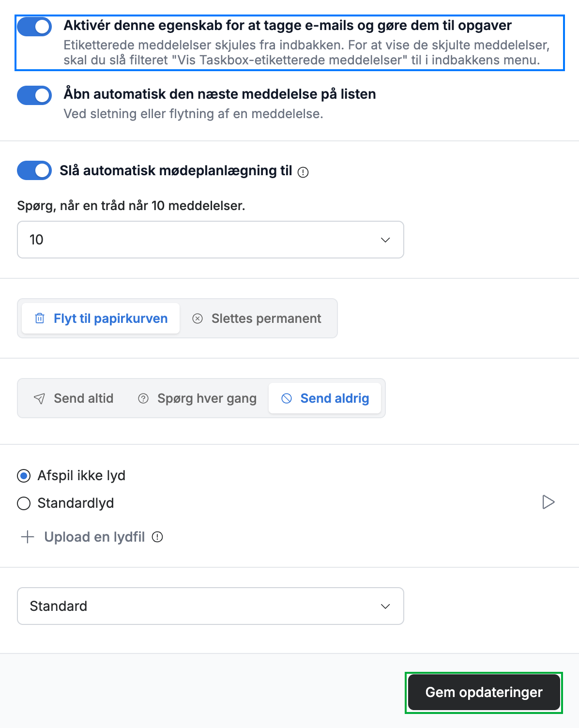Click the paper plane icon for Send altid
579x728 pixels.
[x=40, y=398]
